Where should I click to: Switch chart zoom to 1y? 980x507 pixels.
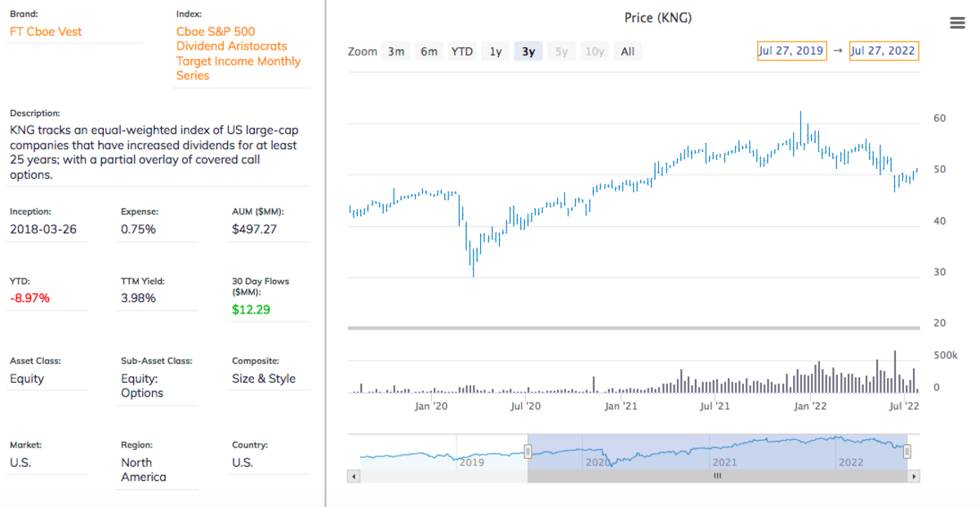click(496, 51)
